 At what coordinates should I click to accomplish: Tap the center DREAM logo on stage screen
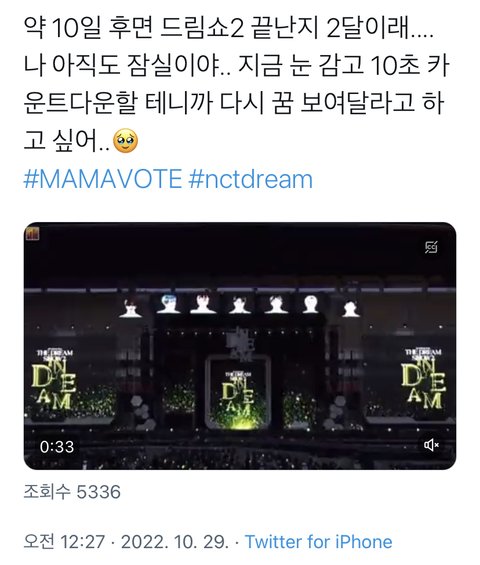(x=238, y=393)
